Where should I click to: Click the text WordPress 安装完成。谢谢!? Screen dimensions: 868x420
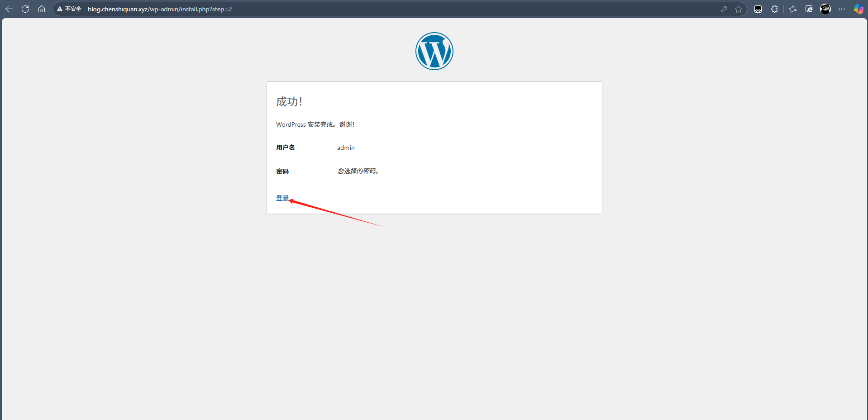click(315, 124)
